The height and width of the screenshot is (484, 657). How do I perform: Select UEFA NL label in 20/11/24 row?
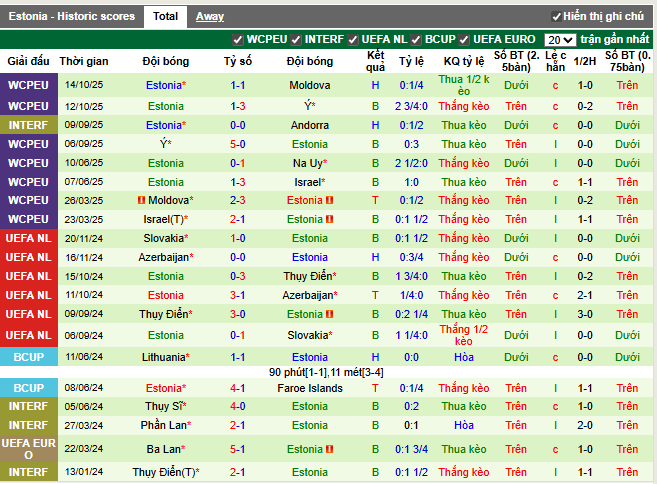pyautogui.click(x=28, y=238)
